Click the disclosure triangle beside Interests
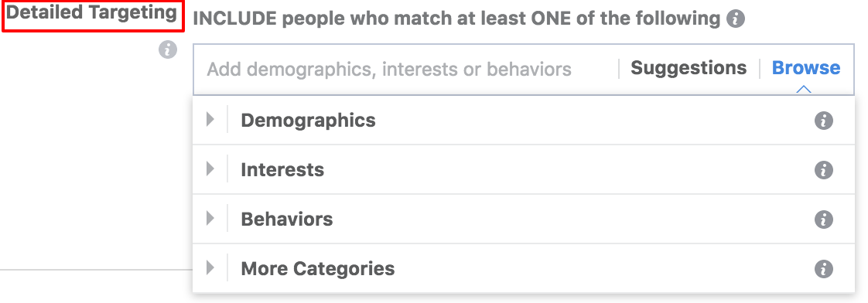 [210, 169]
